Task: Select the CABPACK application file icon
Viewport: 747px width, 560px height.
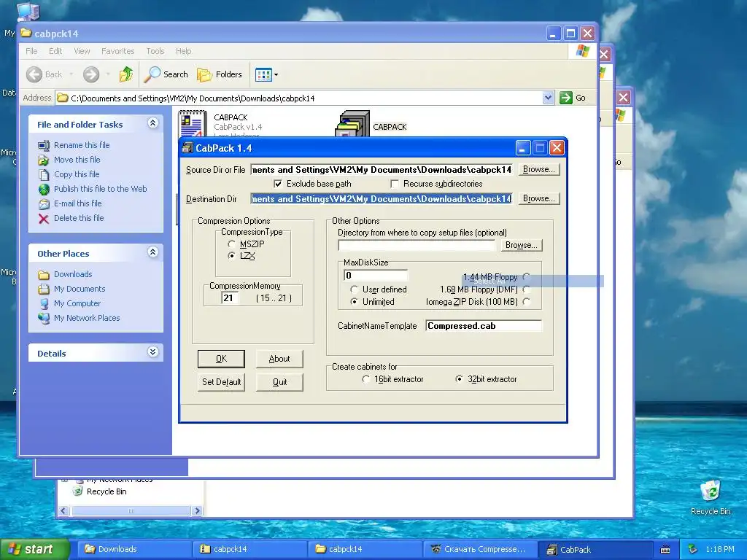Action: 352,124
